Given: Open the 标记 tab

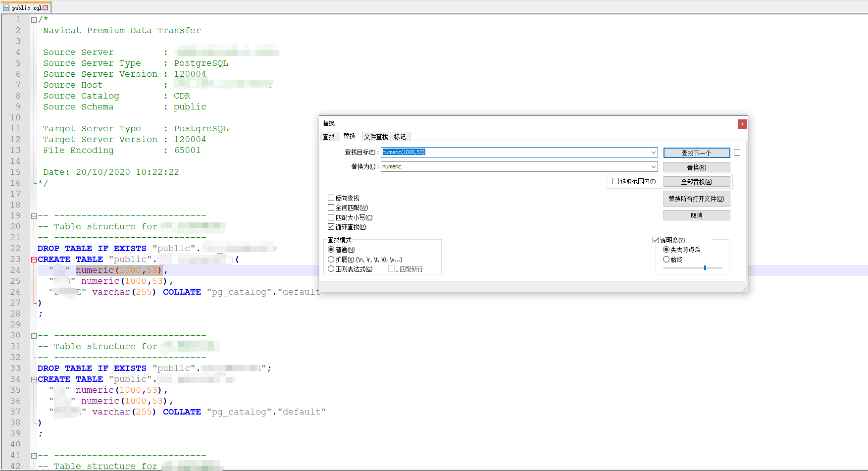Looking at the screenshot, I should [400, 137].
